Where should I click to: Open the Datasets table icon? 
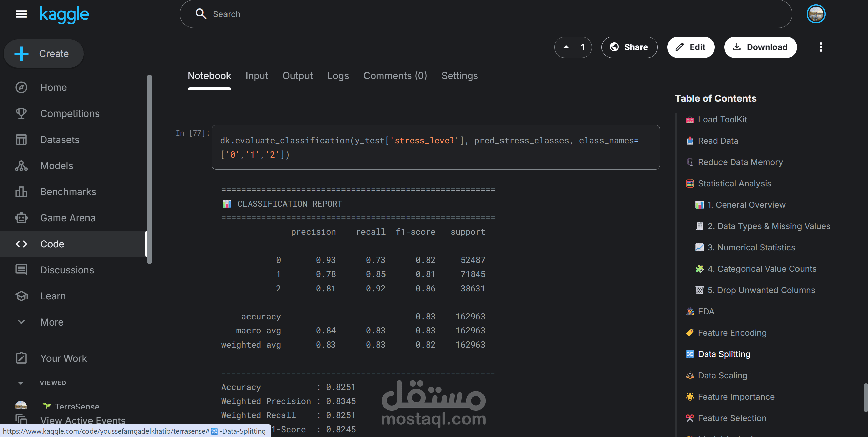[21, 140]
